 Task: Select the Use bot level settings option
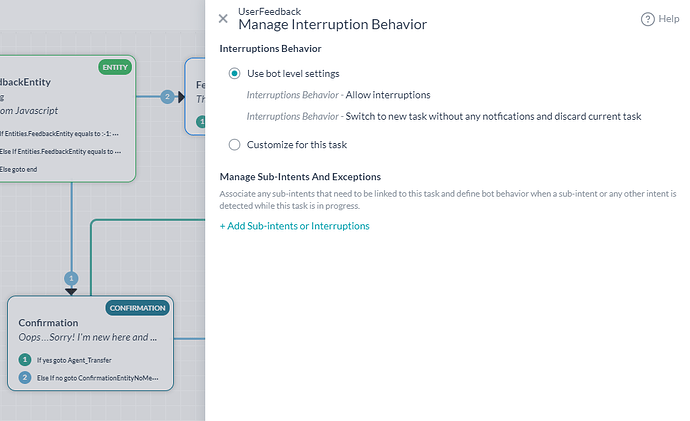click(235, 73)
